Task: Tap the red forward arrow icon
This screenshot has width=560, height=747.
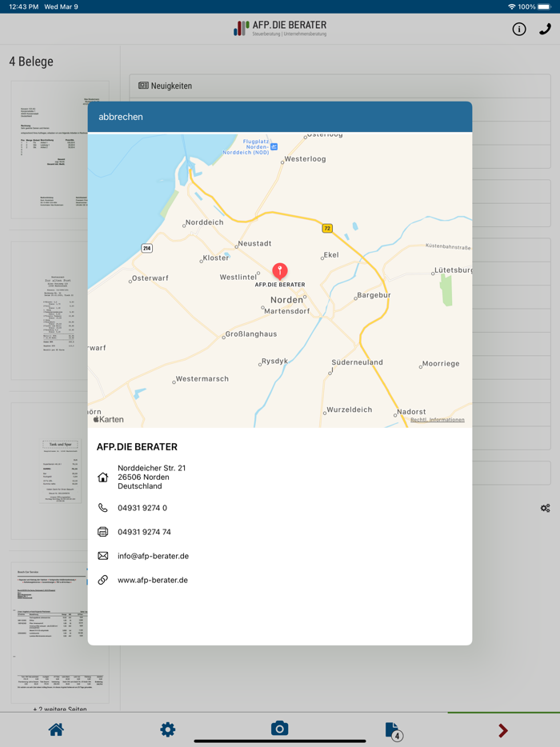Action: point(503,730)
